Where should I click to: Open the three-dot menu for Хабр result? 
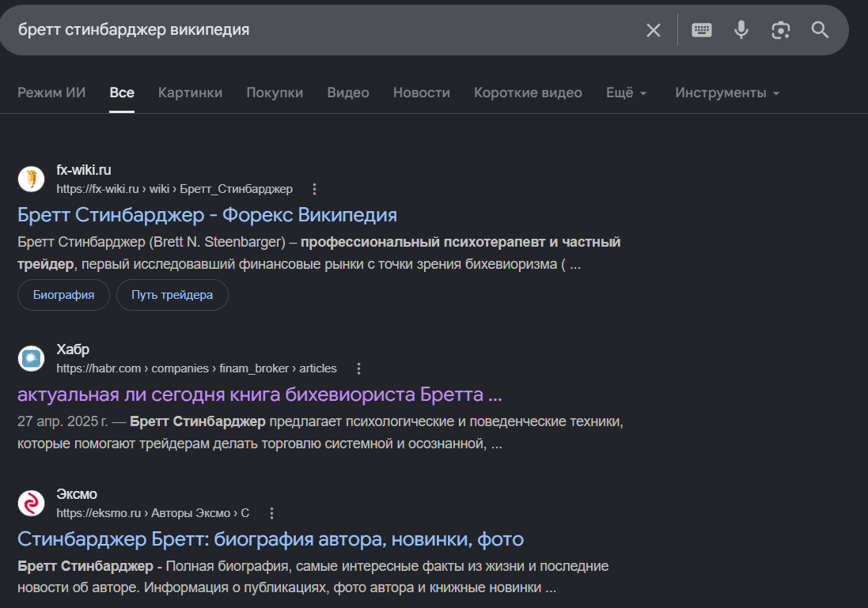coord(358,368)
